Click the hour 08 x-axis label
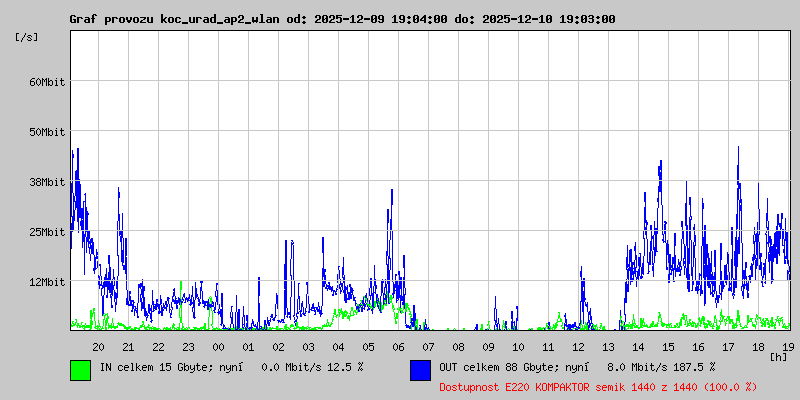800x400 pixels. click(459, 347)
